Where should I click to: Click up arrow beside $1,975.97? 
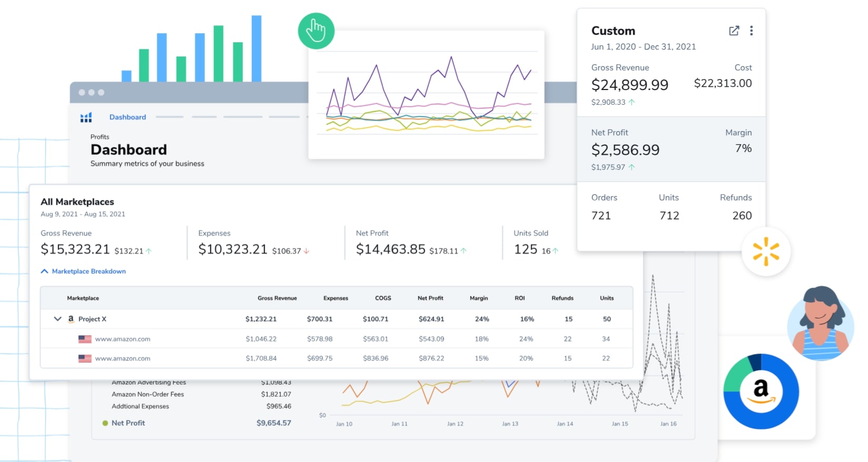(x=632, y=167)
